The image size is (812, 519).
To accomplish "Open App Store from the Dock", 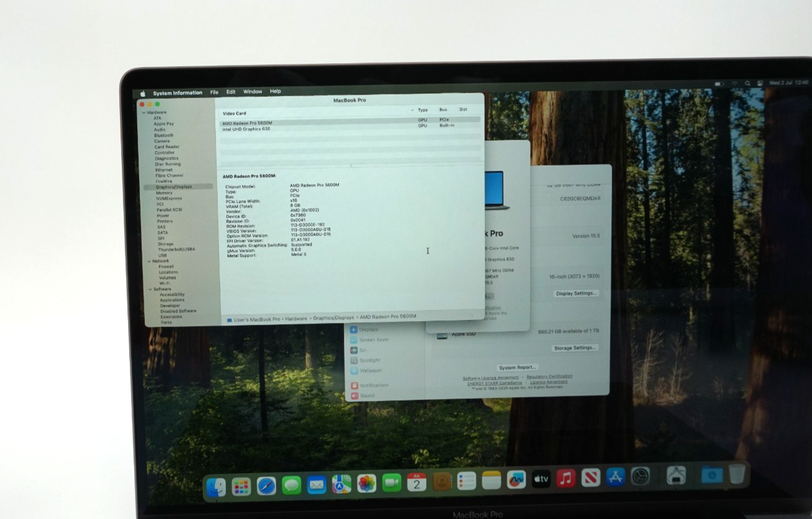I will (615, 477).
